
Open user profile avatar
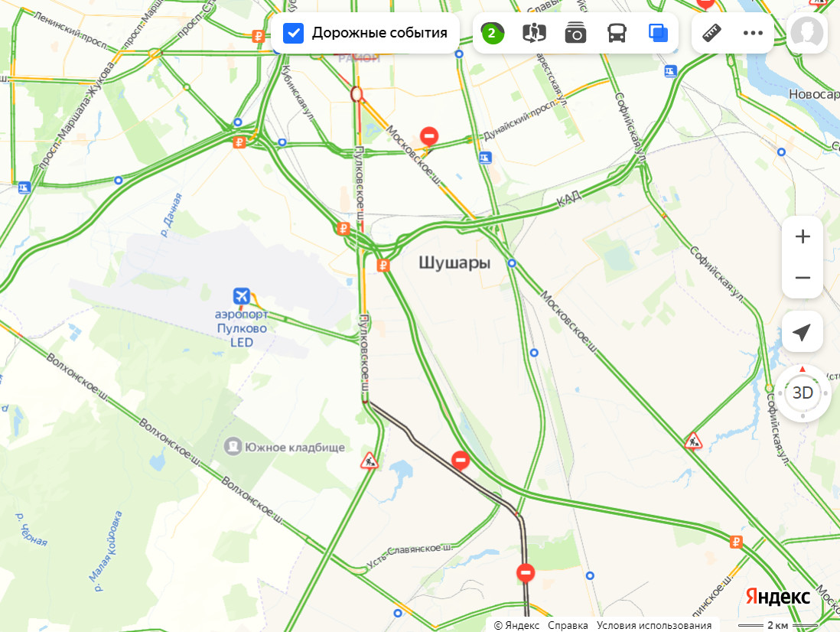(x=807, y=33)
